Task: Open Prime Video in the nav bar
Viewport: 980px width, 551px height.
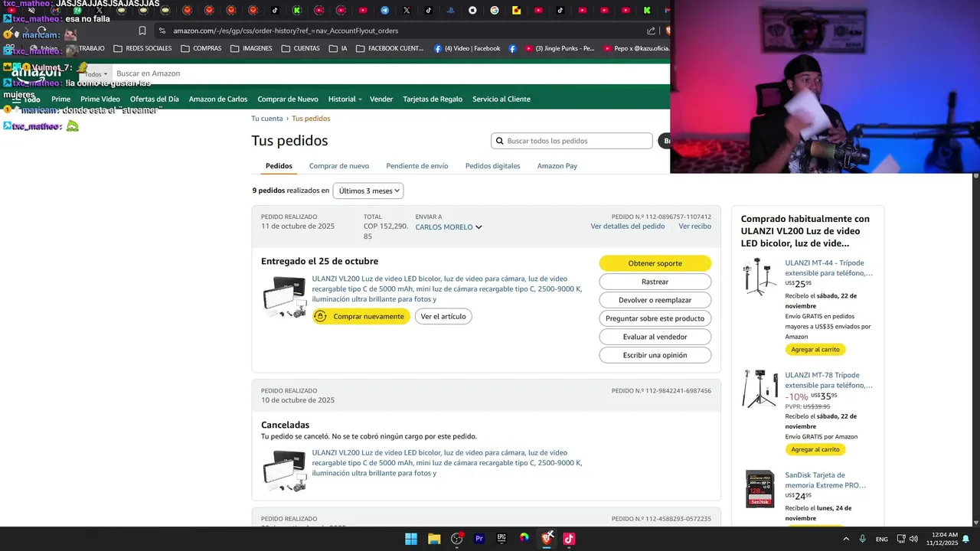Action: pyautogui.click(x=100, y=99)
